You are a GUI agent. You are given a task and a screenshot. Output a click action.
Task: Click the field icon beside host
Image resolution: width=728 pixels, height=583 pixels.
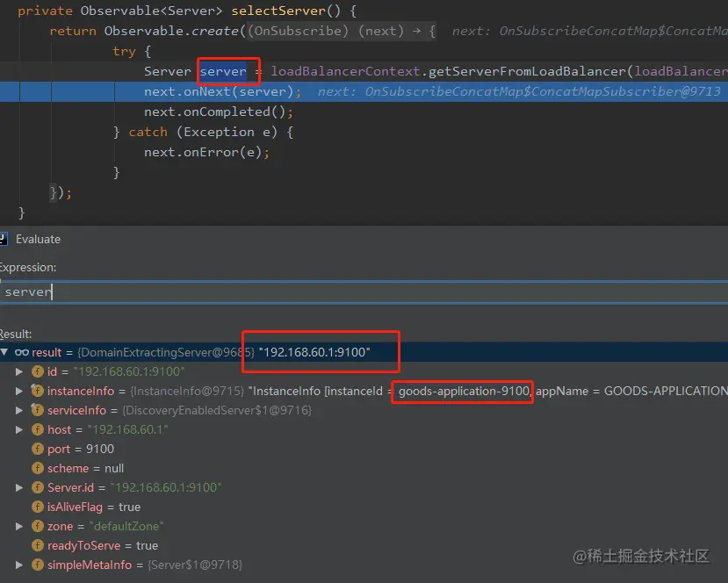point(38,430)
